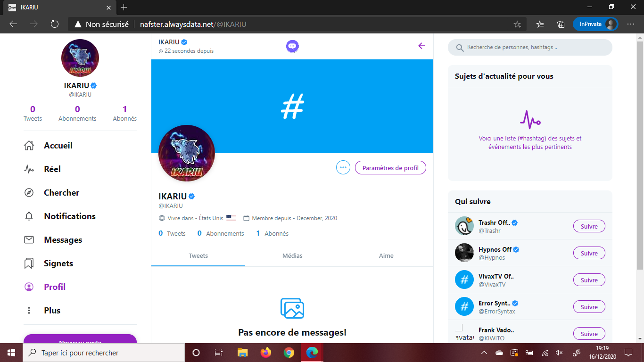
Task: Open Paramètres de profil
Action: pyautogui.click(x=390, y=168)
